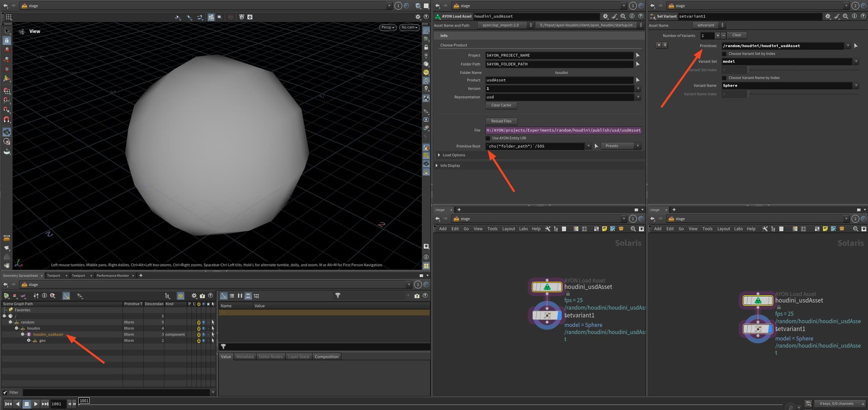This screenshot has width=868, height=410.
Task: Click the play forward button in timeline
Action: coord(36,404)
